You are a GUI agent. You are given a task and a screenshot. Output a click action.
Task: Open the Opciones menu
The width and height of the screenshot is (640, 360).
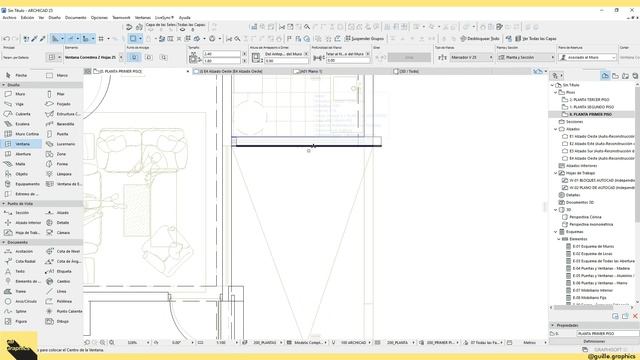(x=99, y=18)
